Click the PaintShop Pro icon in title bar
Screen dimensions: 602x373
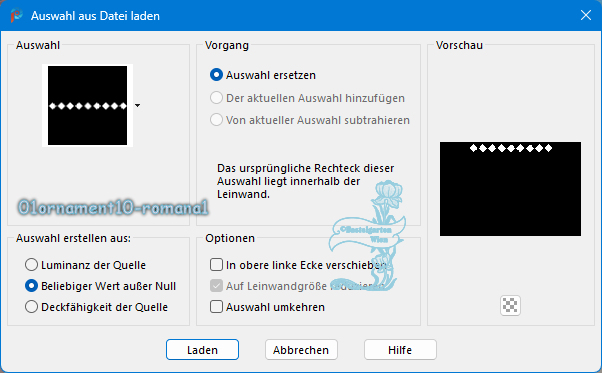point(17,16)
